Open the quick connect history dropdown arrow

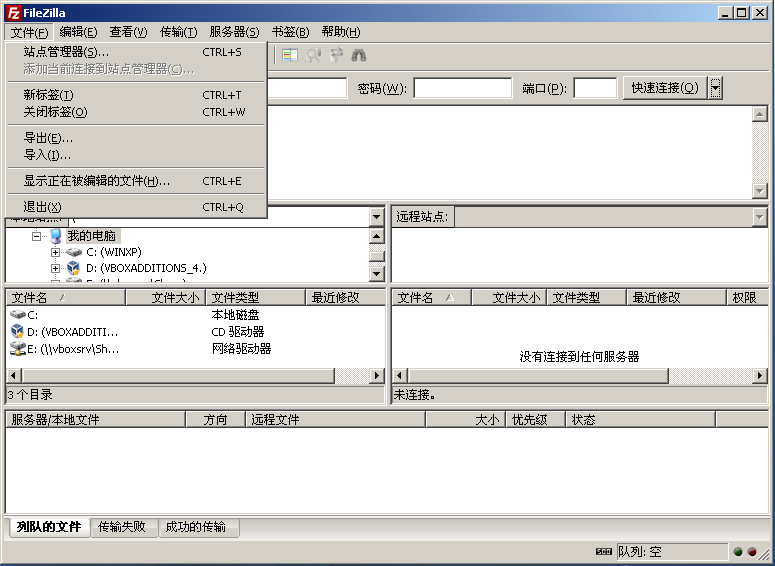tap(715, 88)
